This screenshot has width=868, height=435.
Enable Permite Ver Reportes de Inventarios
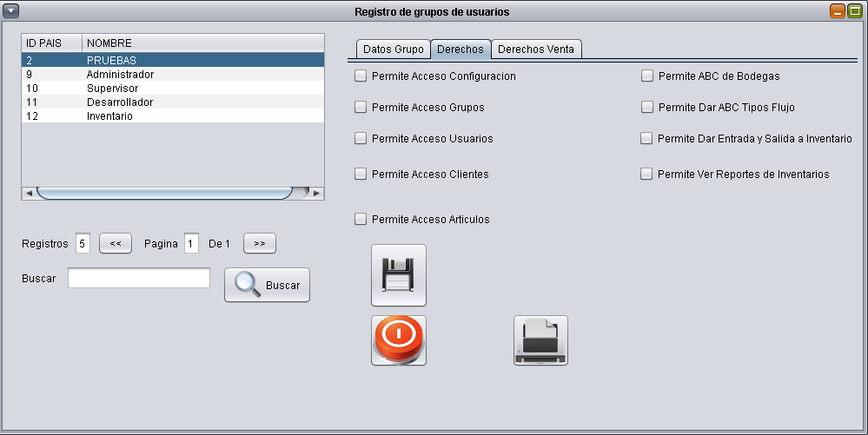[x=646, y=175]
